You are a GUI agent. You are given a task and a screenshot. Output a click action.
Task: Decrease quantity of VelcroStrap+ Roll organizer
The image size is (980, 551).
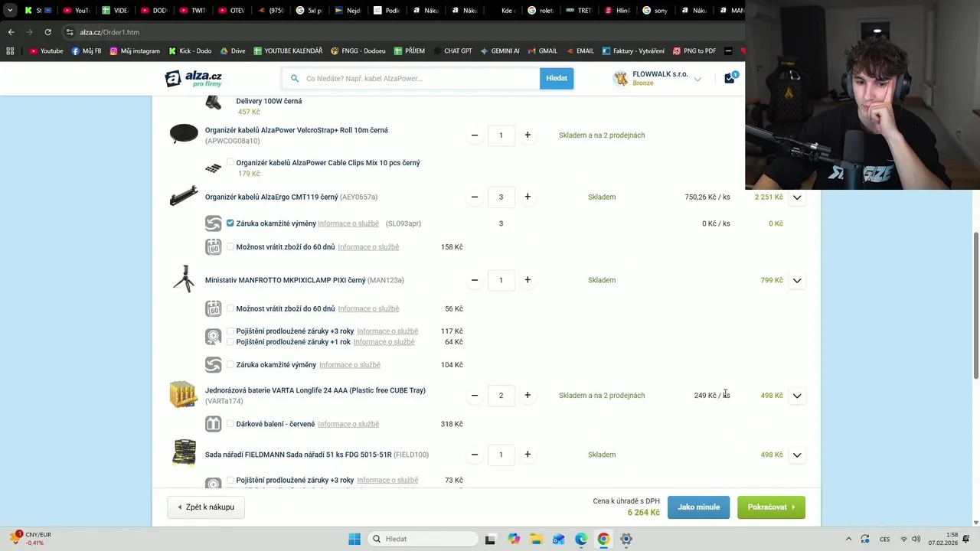pyautogui.click(x=475, y=135)
